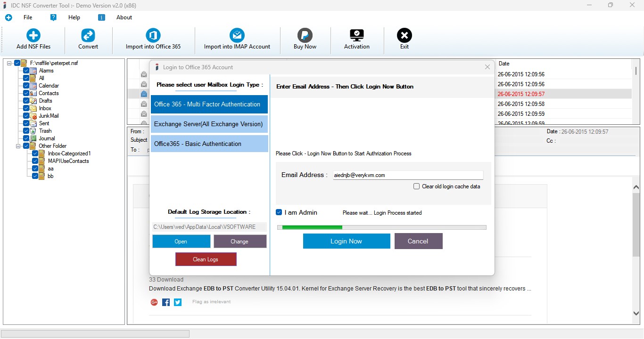Click the info icon beside About
The width and height of the screenshot is (644, 339).
pyautogui.click(x=101, y=17)
